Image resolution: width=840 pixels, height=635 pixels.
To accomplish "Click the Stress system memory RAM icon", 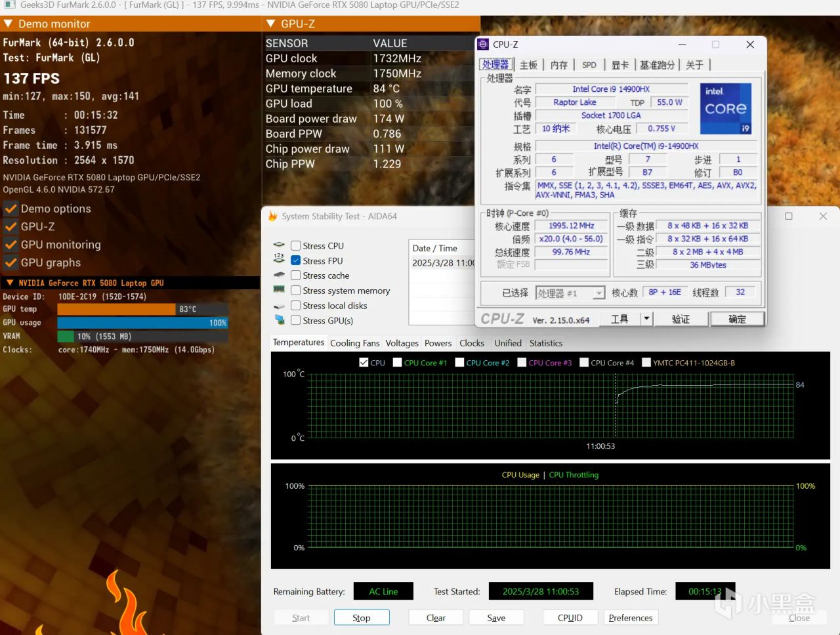I will [x=279, y=290].
